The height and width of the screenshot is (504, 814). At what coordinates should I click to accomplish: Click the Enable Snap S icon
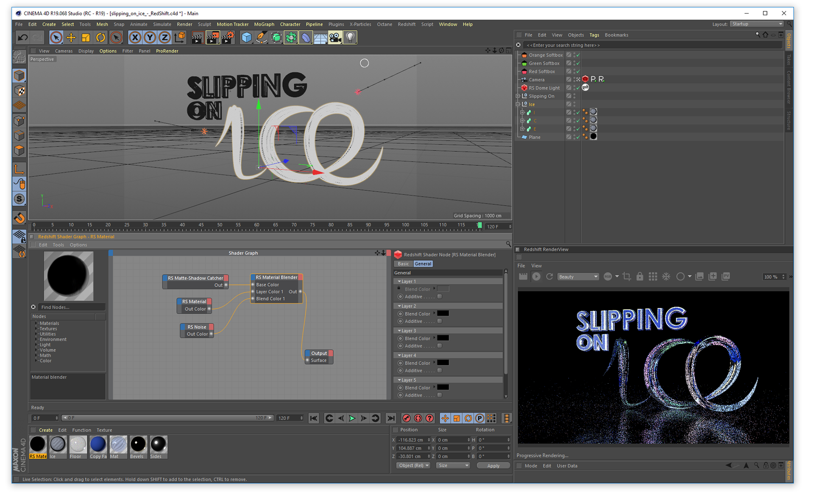click(x=19, y=199)
